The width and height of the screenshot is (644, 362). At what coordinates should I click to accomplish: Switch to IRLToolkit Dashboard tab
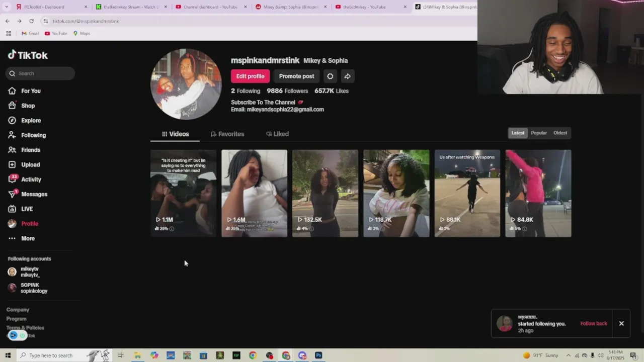pos(50,7)
